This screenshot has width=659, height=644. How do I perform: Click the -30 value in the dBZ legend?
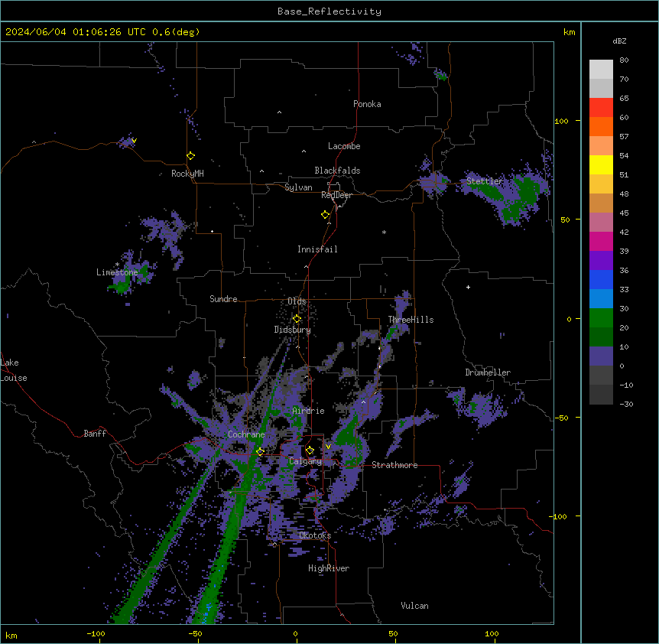(625, 404)
